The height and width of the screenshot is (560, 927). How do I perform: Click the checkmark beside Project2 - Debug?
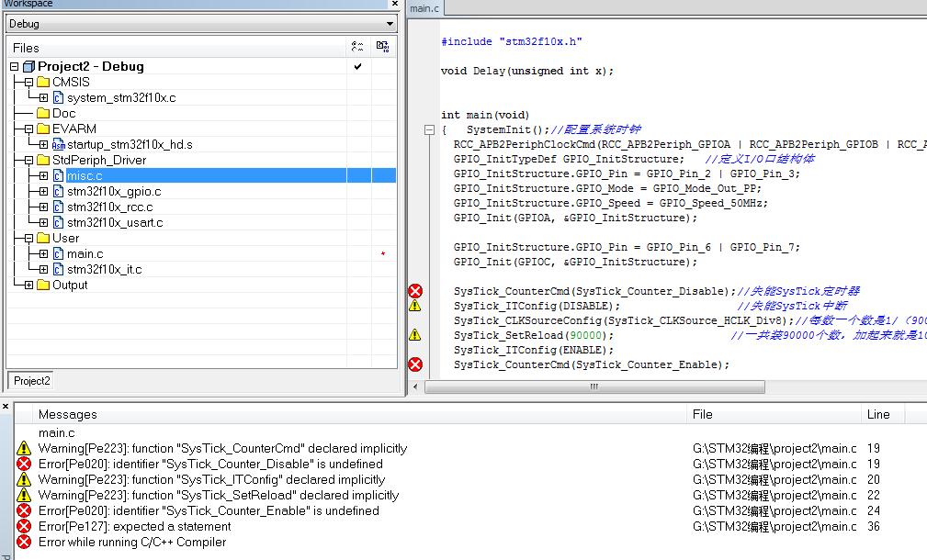(357, 67)
